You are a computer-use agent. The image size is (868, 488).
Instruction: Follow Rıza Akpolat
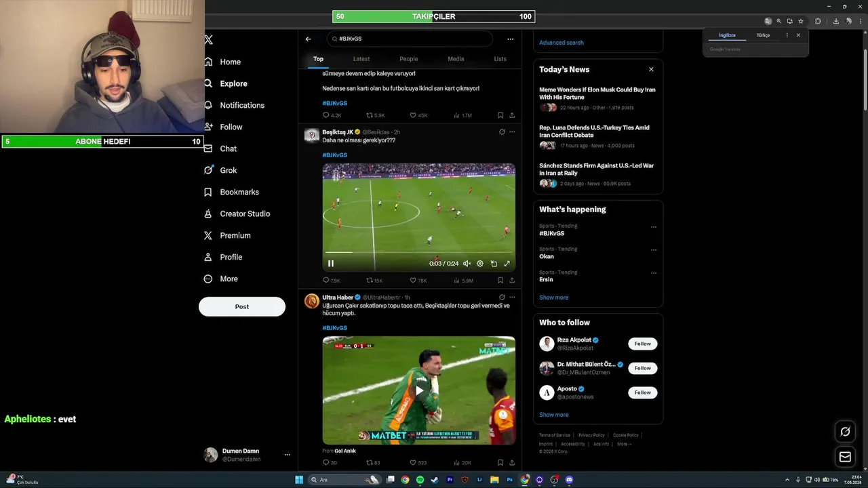[x=643, y=344]
